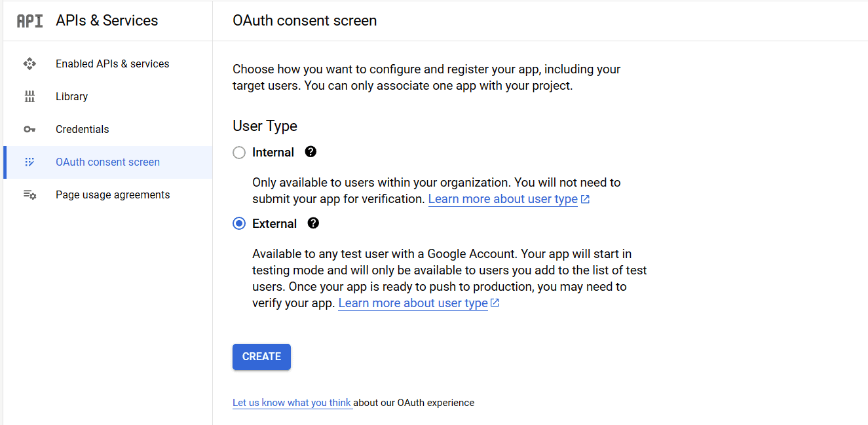Select the Internal user type radio button
868x425 pixels.
point(239,153)
